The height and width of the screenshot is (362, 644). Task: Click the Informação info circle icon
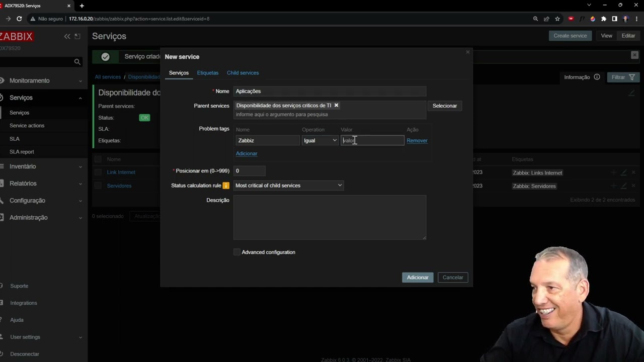pos(597,77)
